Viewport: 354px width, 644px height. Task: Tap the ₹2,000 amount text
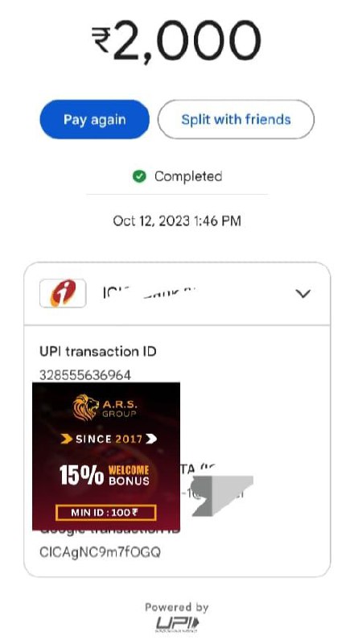pos(176,40)
